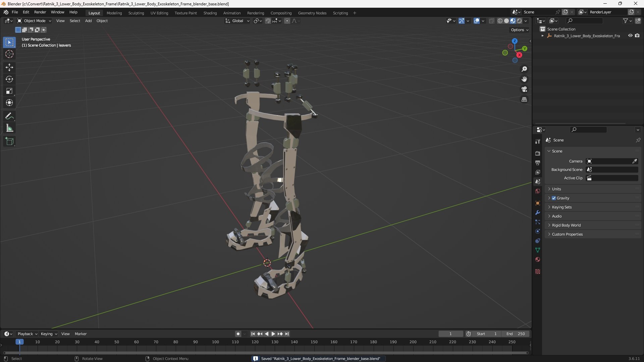Open Global transform orientation dropdown
This screenshot has width=644, height=362.
coord(237,21)
